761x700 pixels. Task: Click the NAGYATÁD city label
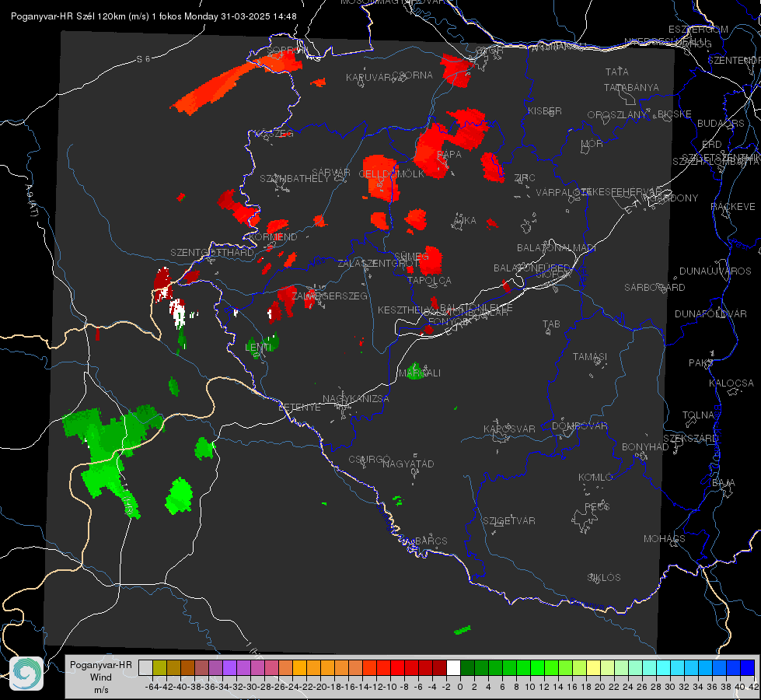pos(408,464)
